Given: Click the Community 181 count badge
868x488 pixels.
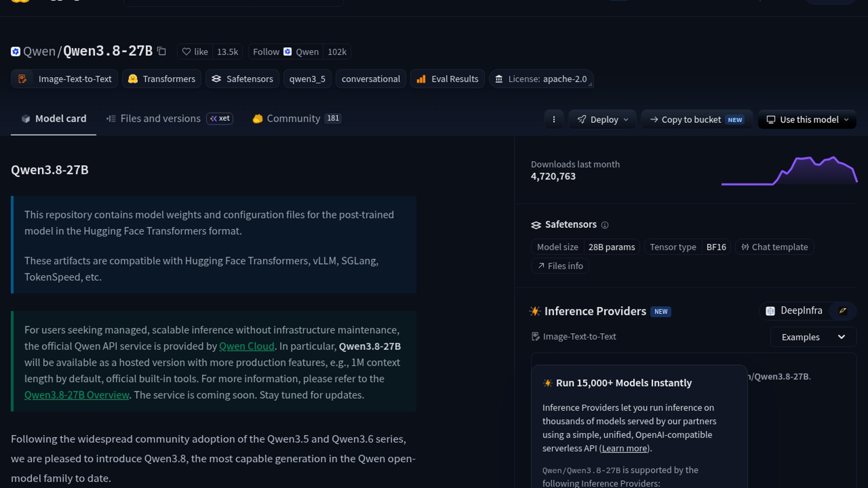Looking at the screenshot, I should pyautogui.click(x=333, y=118).
